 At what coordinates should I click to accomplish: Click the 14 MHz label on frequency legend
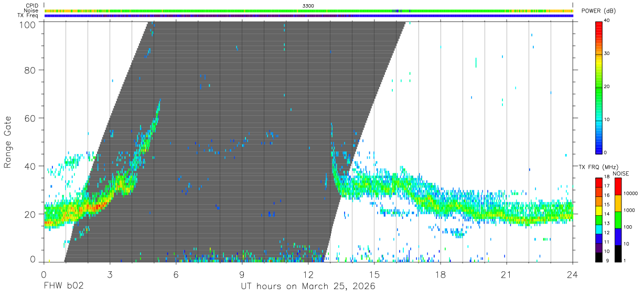[x=607, y=215]
